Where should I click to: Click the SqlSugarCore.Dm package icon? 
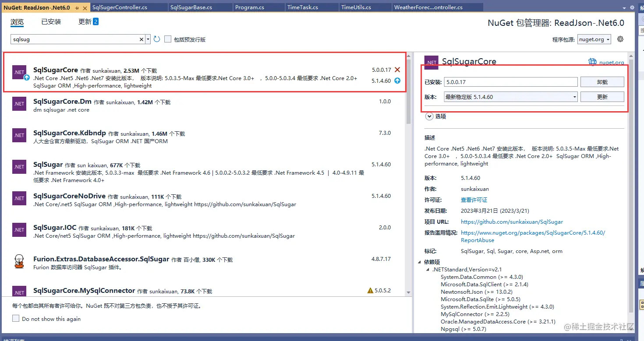pos(19,104)
